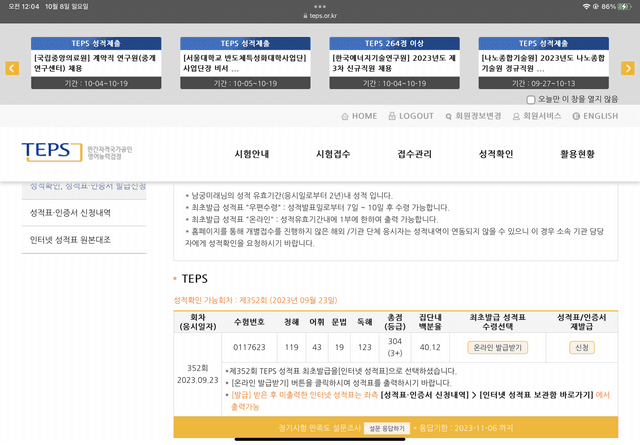Click the total score 304 (3+) cell
The width and height of the screenshot is (640, 445).
pyautogui.click(x=395, y=347)
